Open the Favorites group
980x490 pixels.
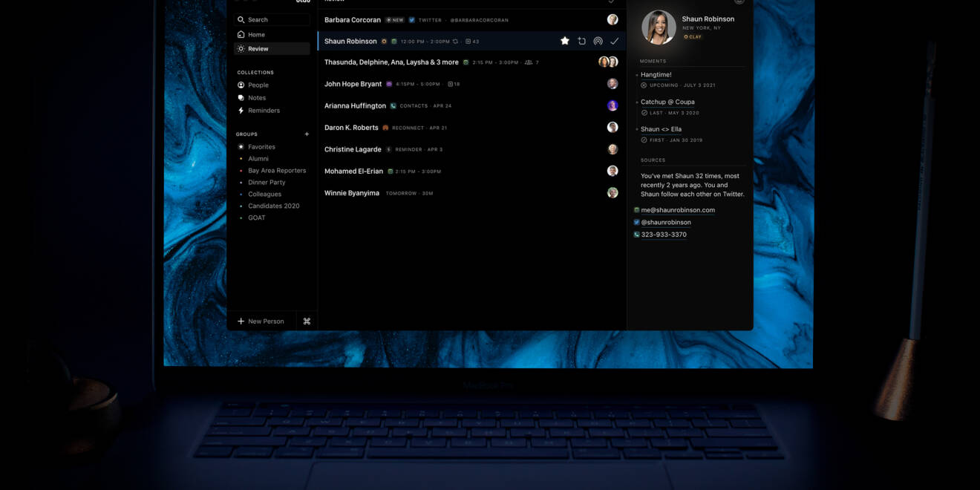[x=261, y=147]
